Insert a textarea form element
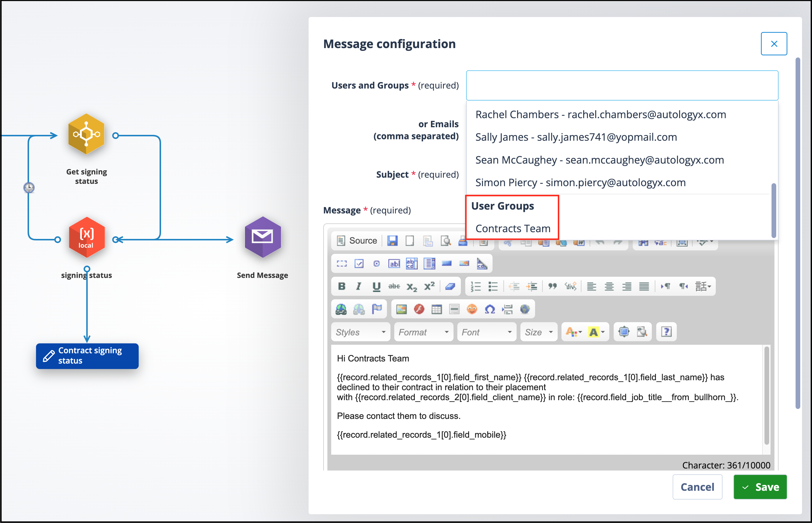This screenshot has width=812, height=523. click(412, 264)
